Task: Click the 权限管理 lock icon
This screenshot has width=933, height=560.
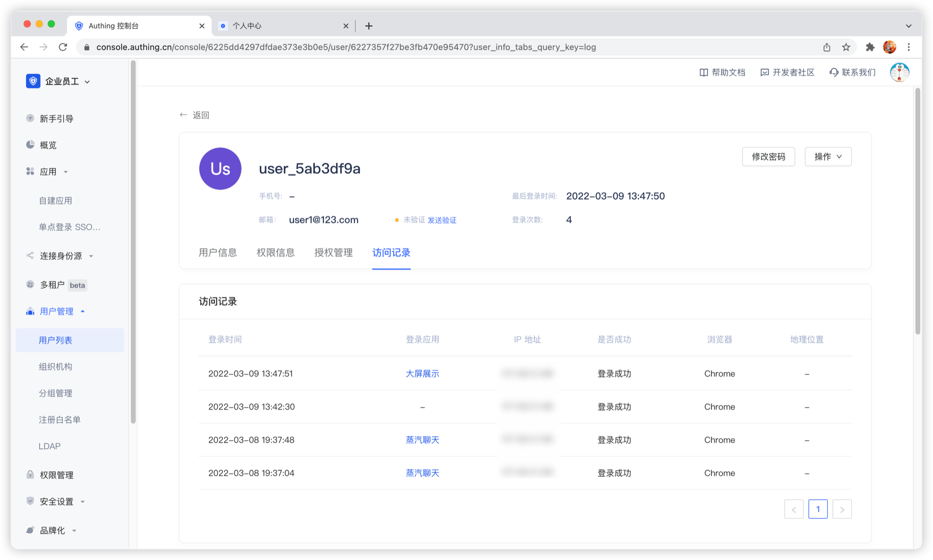Action: [30, 475]
